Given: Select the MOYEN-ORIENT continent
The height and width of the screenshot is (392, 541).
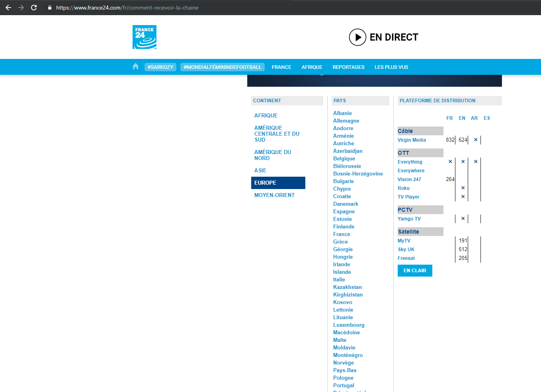Looking at the screenshot, I should (x=274, y=195).
